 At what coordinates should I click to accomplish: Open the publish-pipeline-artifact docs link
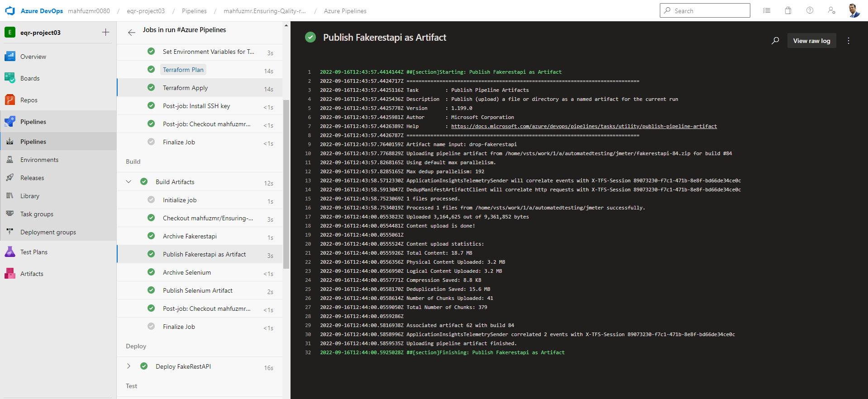coord(584,126)
